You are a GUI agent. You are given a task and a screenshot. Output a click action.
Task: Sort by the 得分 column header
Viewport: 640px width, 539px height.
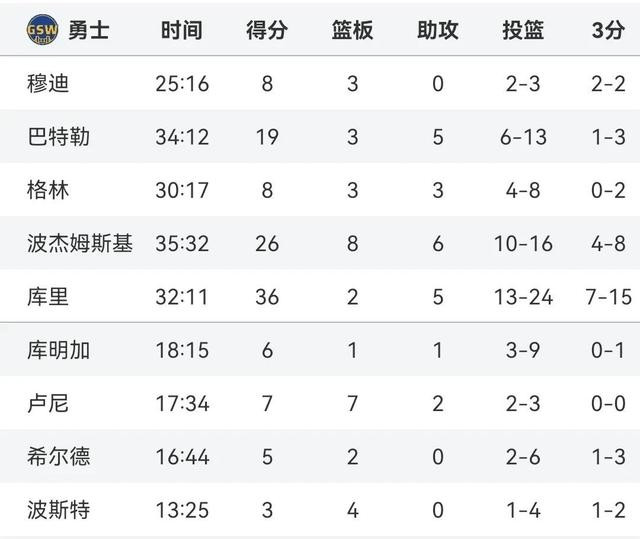pyautogui.click(x=267, y=30)
